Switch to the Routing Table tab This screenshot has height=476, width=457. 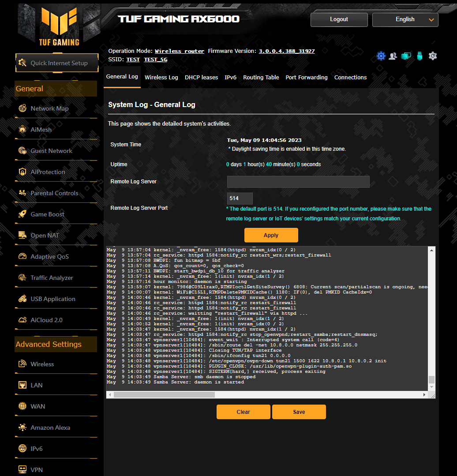click(x=261, y=78)
